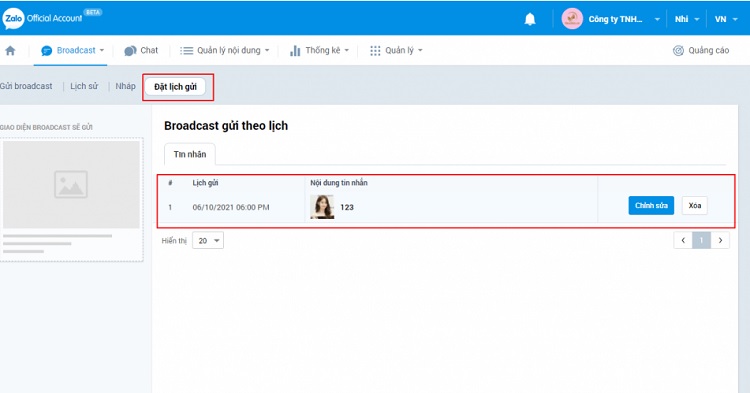
Task: Click message content text 123
Action: point(347,207)
